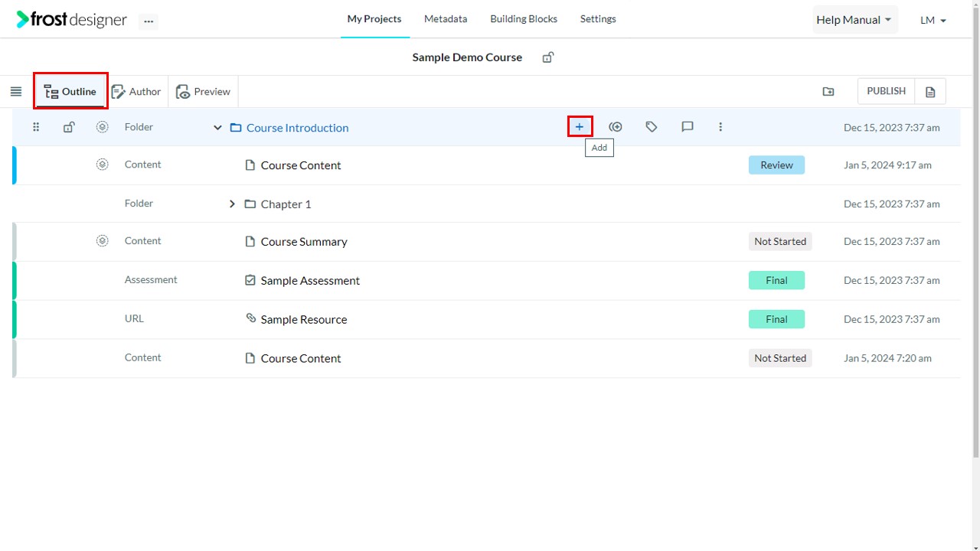
Task: Open the Help Manual dropdown
Action: pos(854,20)
